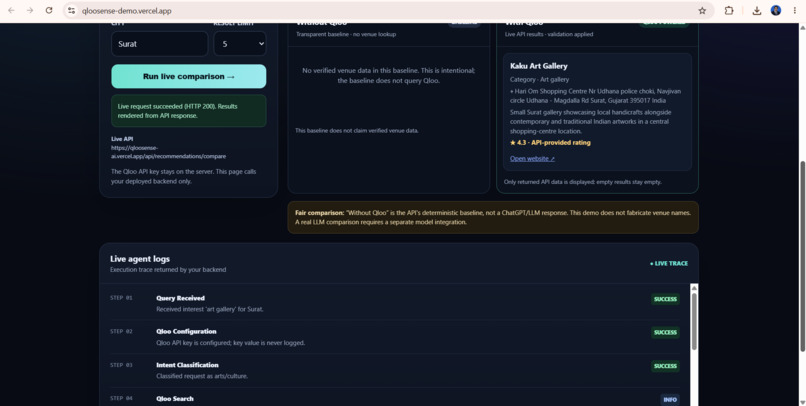
Task: Click the Live agent logs heading
Action: point(140,259)
